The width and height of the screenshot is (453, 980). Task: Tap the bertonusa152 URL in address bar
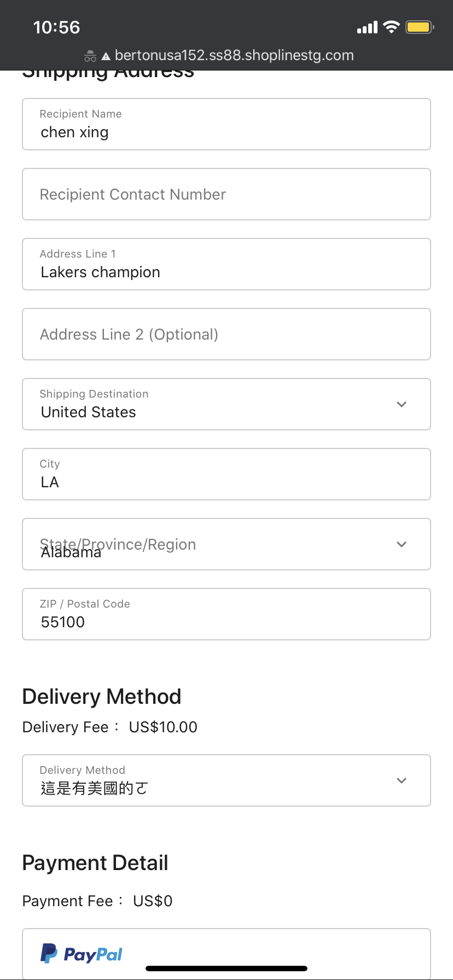[234, 56]
